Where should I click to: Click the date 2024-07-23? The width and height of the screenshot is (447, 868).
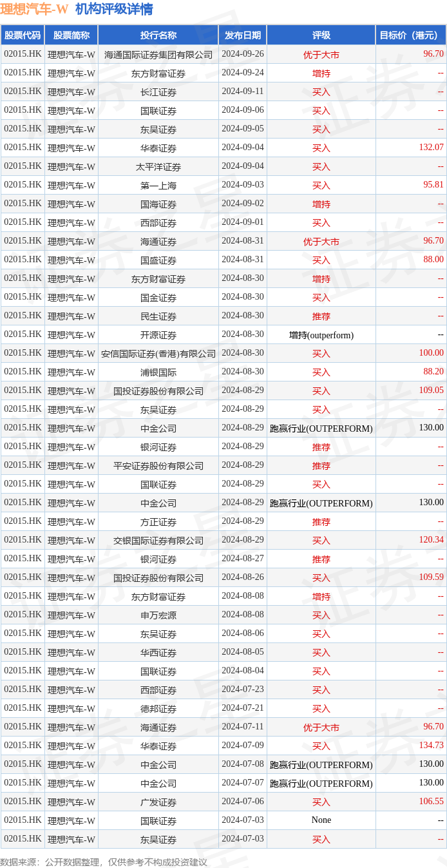(x=243, y=690)
